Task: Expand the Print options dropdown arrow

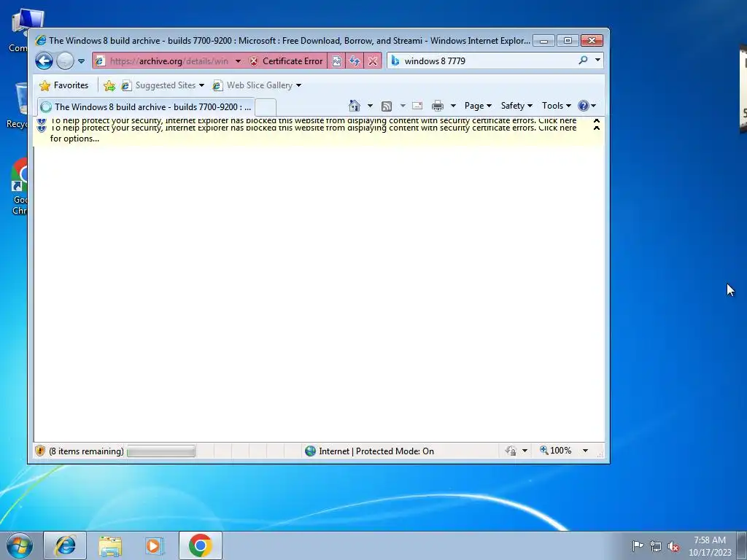Action: [x=453, y=106]
